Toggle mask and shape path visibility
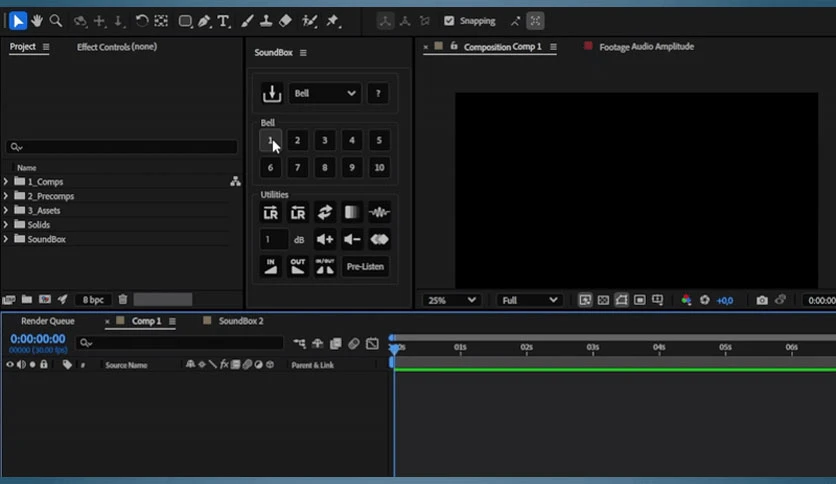The width and height of the screenshot is (836, 484). (x=621, y=300)
